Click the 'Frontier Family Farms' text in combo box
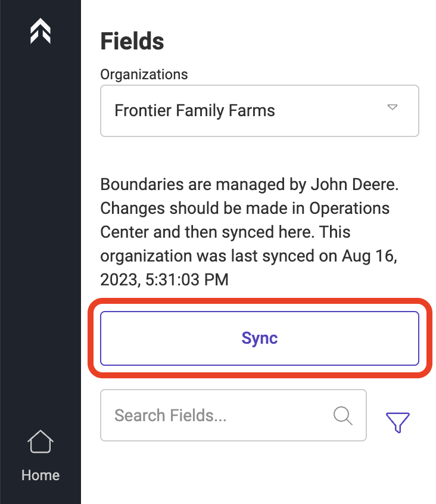Image resolution: width=436 pixels, height=504 pixels. 195,111
